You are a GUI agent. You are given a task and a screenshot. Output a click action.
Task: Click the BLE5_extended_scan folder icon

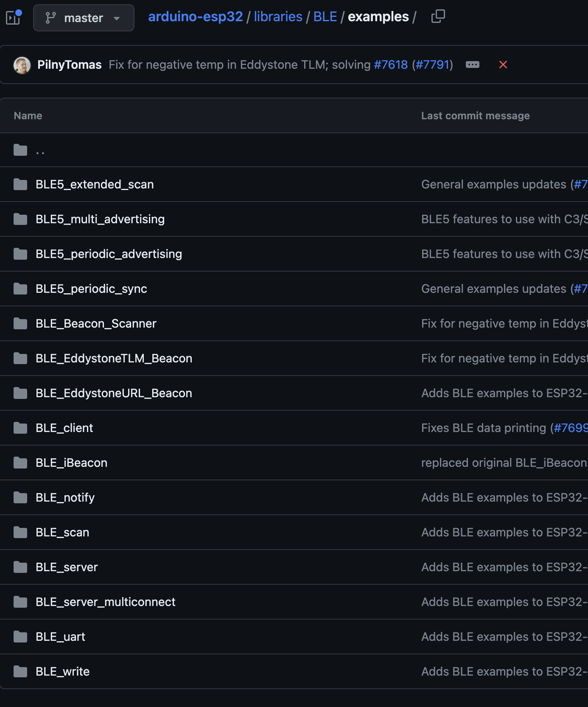[x=20, y=184]
